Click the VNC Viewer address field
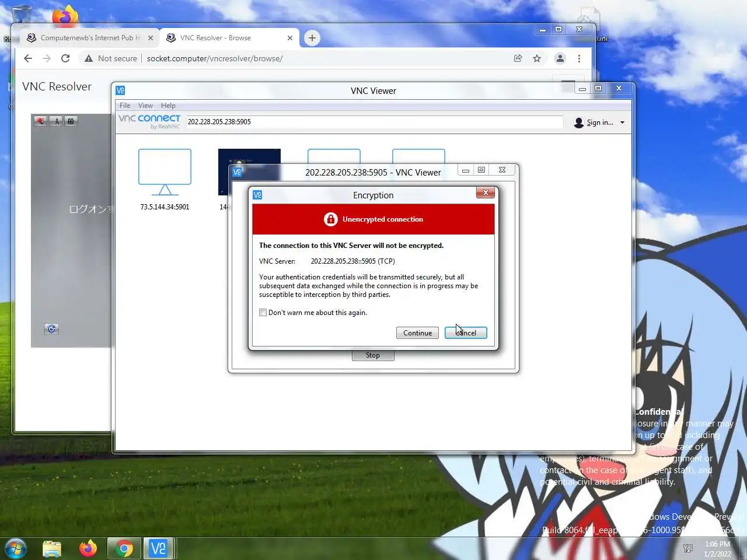The width and height of the screenshot is (747, 560). point(375,122)
